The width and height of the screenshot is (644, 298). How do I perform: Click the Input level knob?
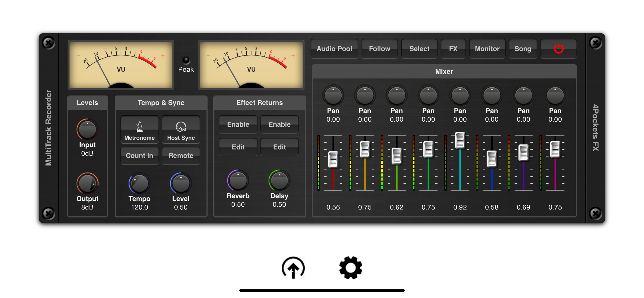(x=87, y=130)
